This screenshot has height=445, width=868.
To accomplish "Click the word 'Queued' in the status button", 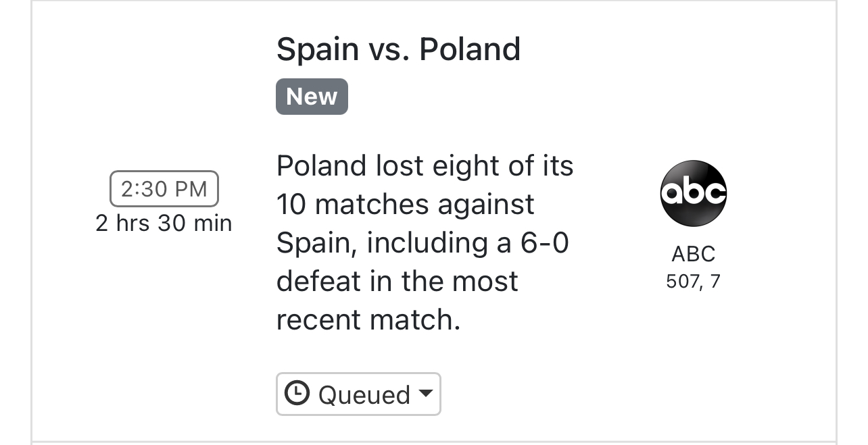I will point(364,395).
